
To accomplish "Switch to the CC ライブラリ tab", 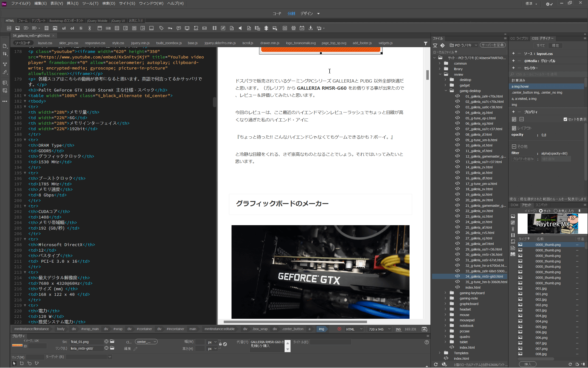I will 519,38.
